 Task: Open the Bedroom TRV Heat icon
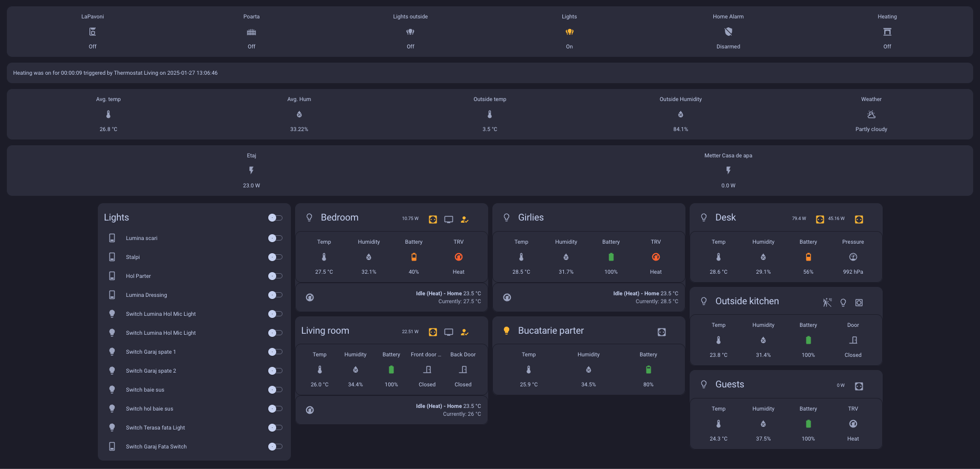point(459,257)
